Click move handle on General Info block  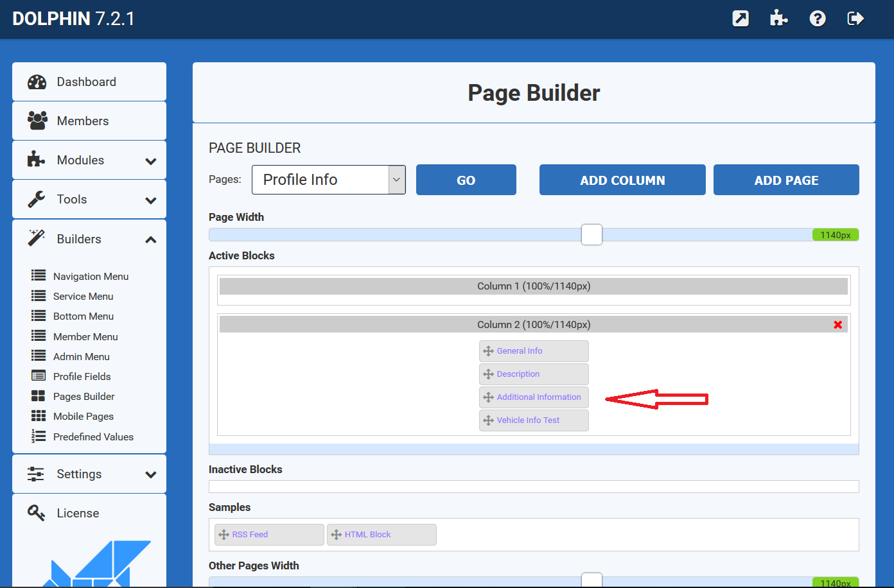point(488,351)
